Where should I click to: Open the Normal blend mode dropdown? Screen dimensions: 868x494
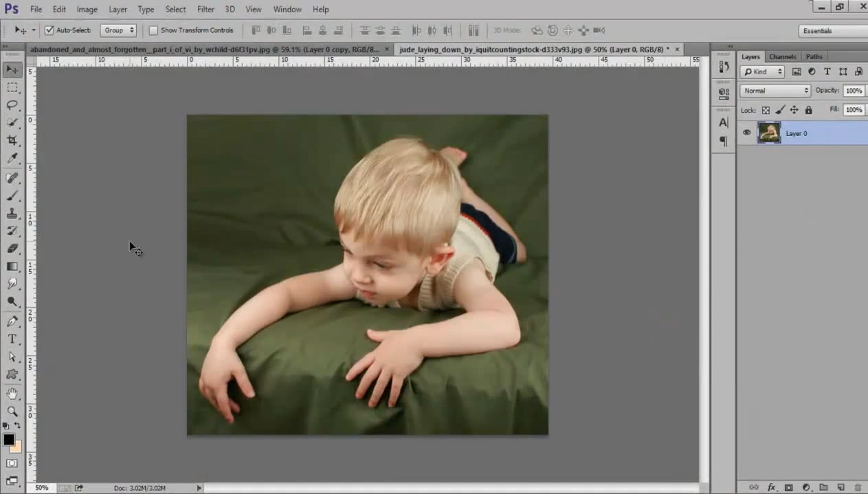tap(775, 91)
